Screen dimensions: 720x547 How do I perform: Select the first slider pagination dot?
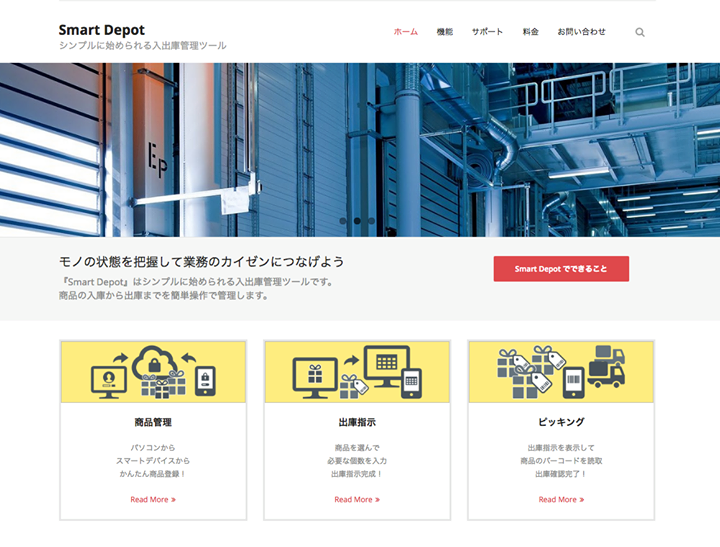point(343,221)
